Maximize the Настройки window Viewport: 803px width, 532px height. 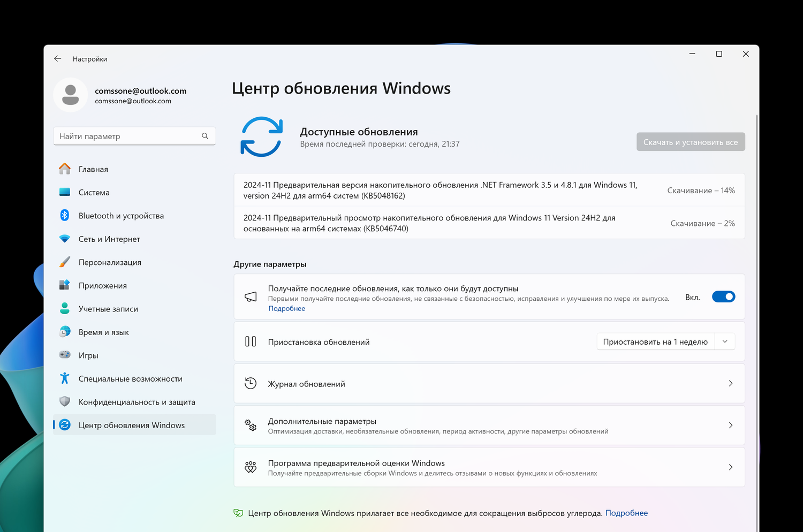(x=719, y=54)
